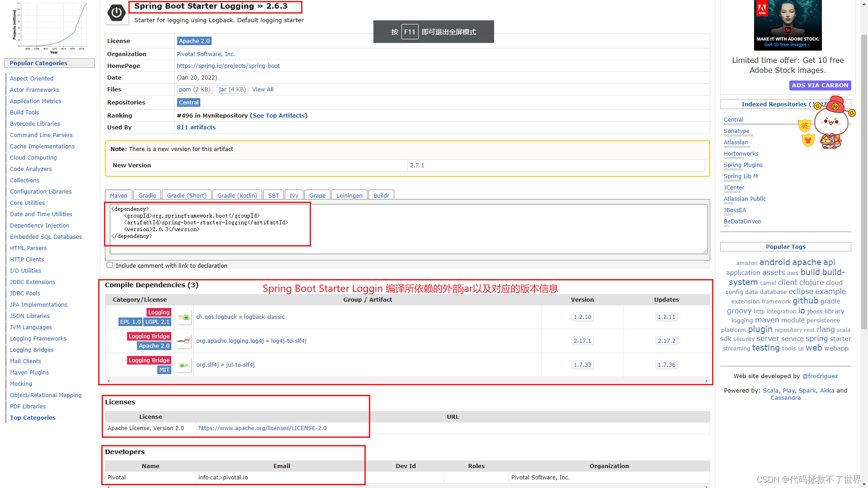Screen dimensions: 868x488
Task: Click the logback-classic library icon
Action: pos(184,317)
